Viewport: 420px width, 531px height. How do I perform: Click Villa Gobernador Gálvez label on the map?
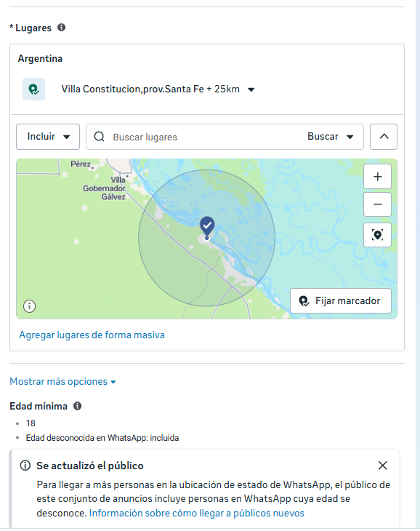(105, 188)
